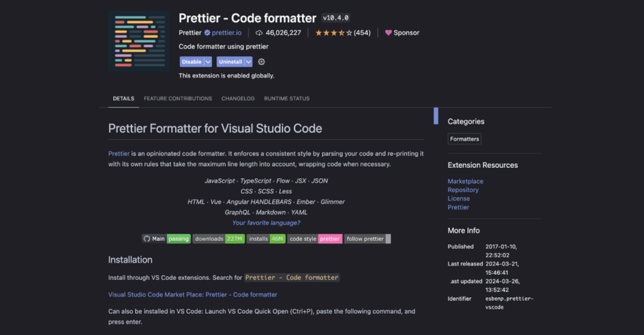
Task: Expand the Disable dropdown arrow
Action: 208,62
